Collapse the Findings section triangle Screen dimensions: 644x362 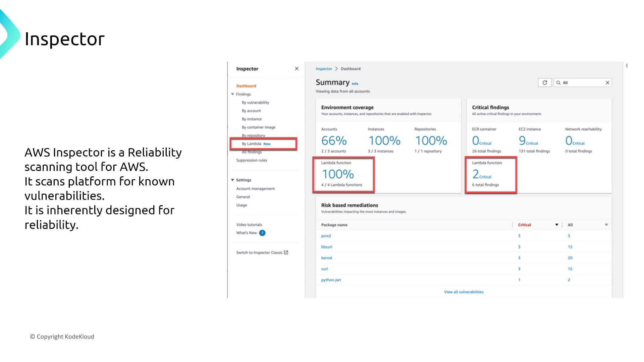click(x=232, y=94)
